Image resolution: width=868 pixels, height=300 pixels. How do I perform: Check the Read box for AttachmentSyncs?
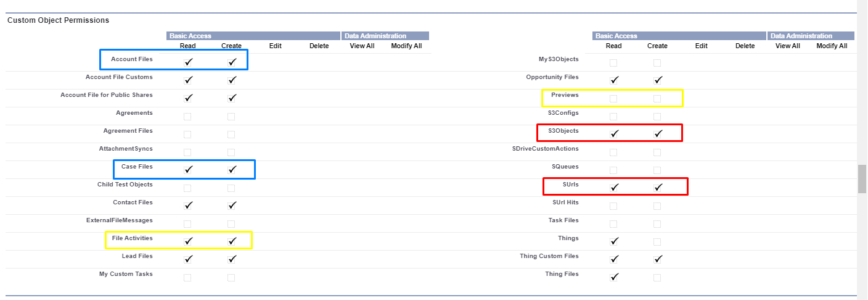click(x=187, y=152)
